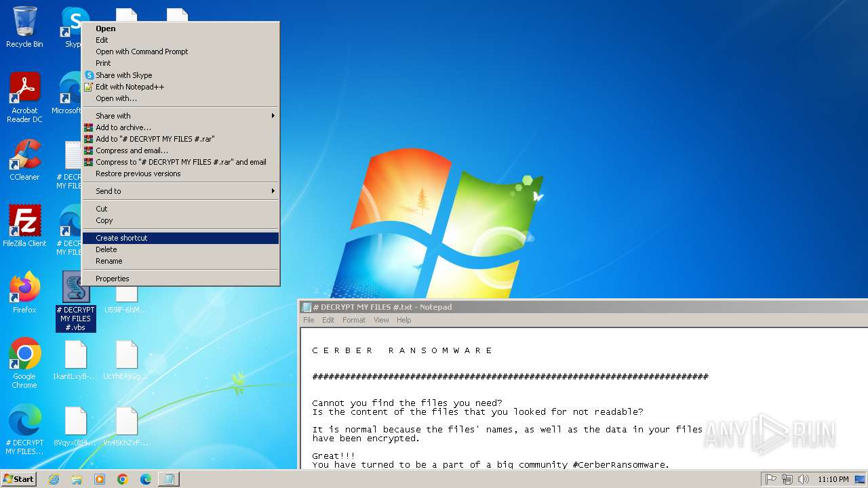Select the 8Vqyx0lS9 file on desktop
The image size is (868, 488).
(x=75, y=426)
